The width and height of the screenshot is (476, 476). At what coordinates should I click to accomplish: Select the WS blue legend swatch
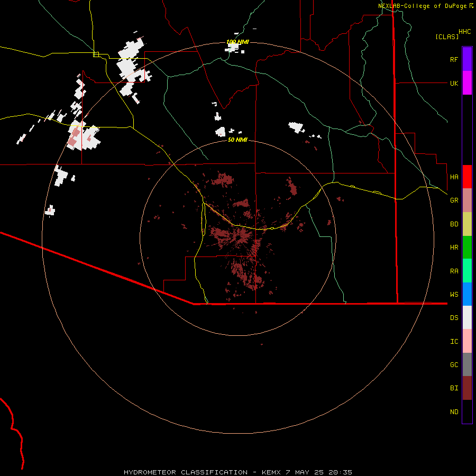click(467, 294)
